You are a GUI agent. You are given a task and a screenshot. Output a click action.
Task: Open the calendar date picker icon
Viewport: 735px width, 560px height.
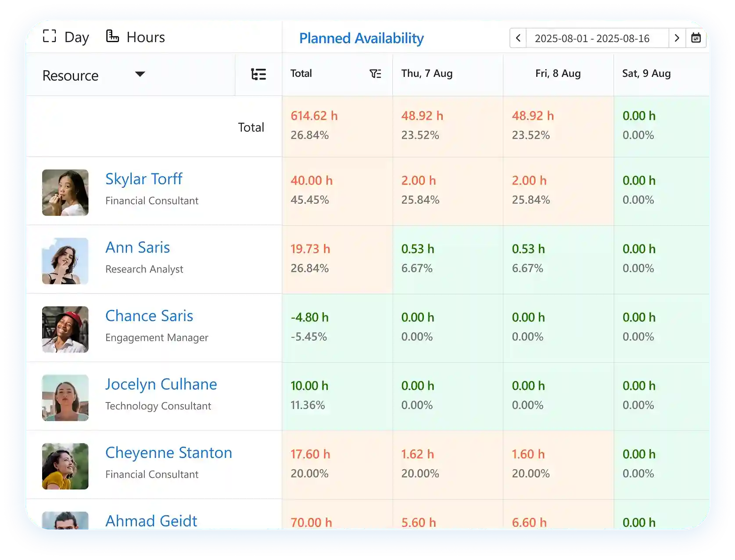[696, 38]
